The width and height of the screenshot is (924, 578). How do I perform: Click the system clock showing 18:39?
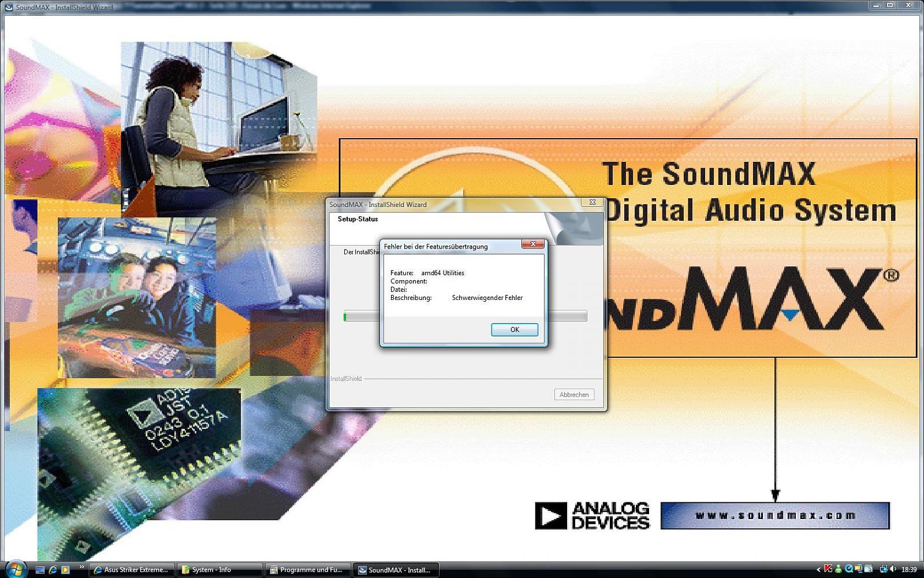909,570
